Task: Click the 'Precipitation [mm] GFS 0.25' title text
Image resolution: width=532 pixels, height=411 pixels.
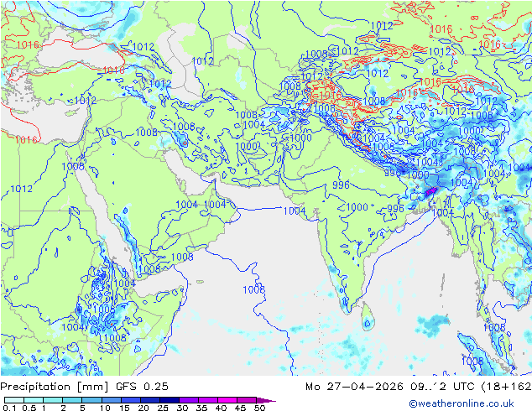Action: [84, 387]
